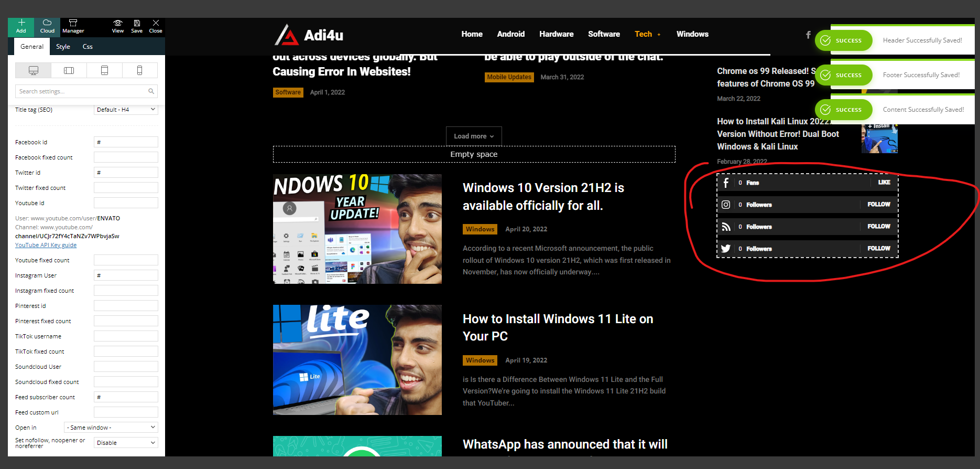The width and height of the screenshot is (980, 469).
Task: Click the Load more dropdown button
Action: point(474,136)
